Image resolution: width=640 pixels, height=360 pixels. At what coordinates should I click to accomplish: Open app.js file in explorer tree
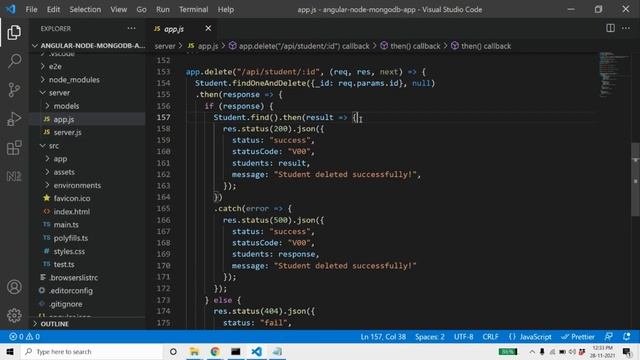click(64, 119)
